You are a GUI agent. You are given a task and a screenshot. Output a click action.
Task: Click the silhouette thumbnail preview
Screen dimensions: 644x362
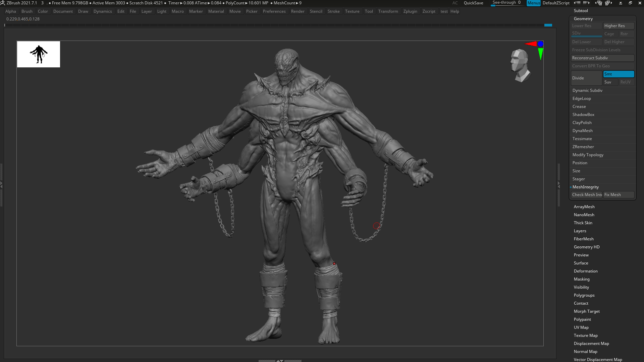tap(39, 54)
